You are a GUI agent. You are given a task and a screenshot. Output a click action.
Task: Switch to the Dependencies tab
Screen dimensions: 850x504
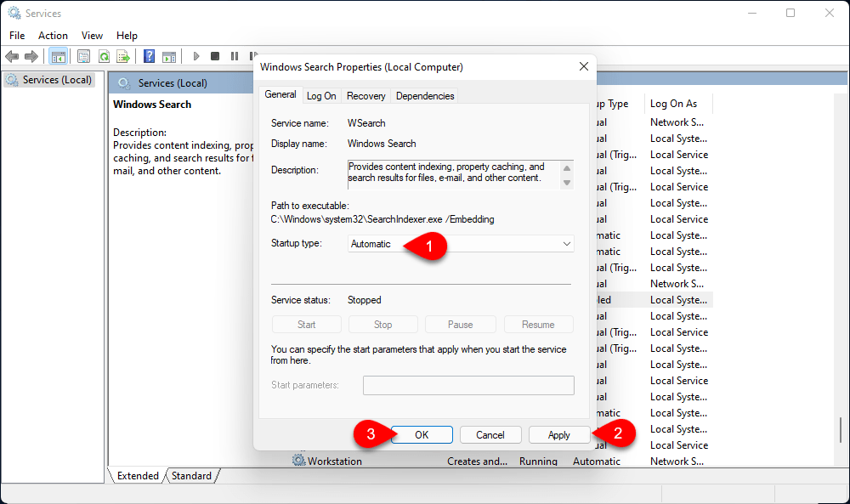click(425, 96)
